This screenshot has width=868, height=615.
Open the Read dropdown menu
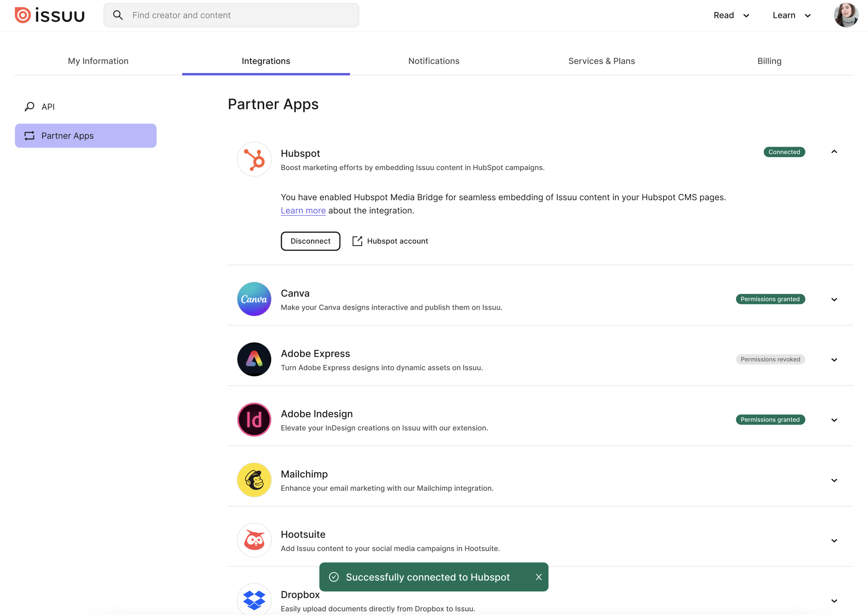pos(731,15)
